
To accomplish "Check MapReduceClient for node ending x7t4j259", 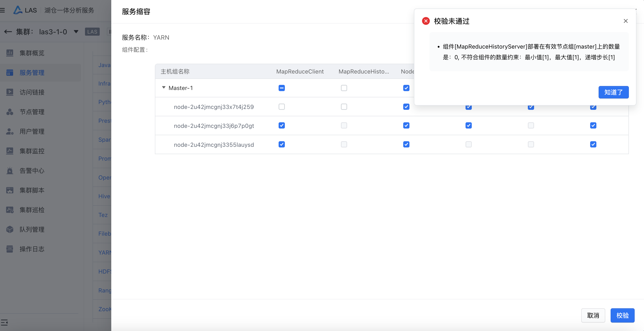I will tap(281, 107).
